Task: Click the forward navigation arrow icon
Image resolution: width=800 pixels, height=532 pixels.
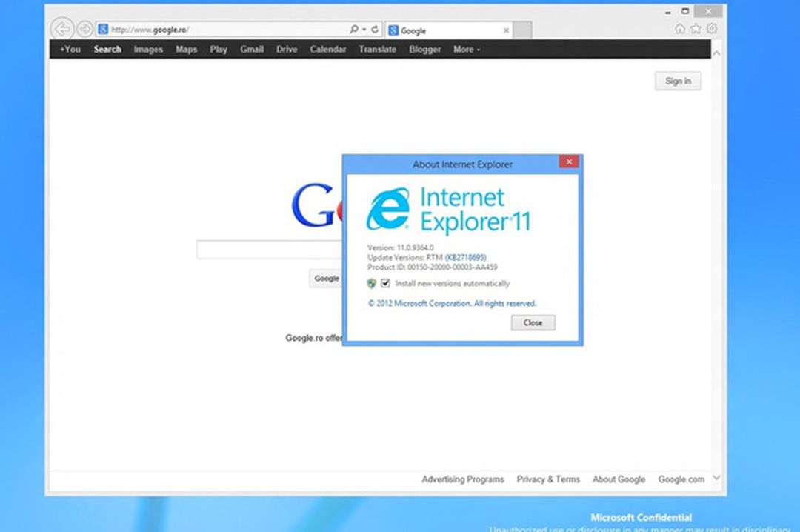Action: coord(84,29)
